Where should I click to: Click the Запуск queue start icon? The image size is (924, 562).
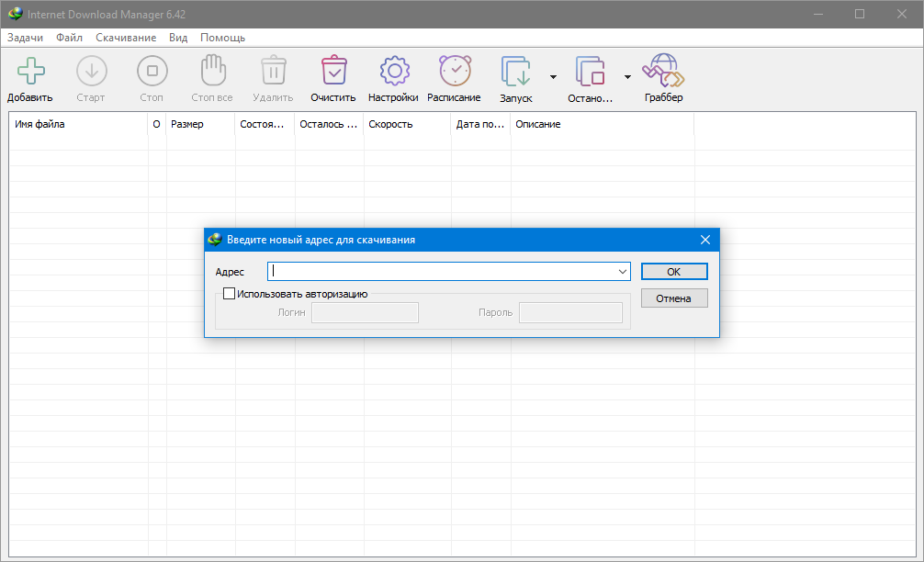515,72
